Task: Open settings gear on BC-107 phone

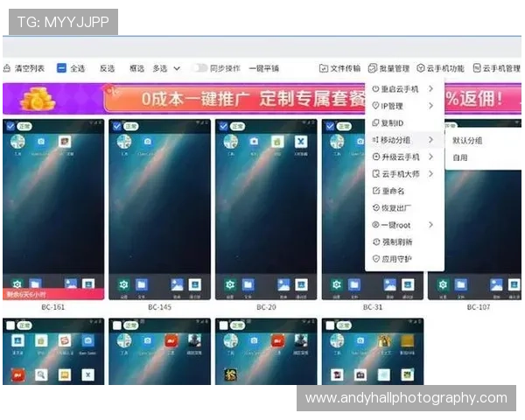Action: coord(443,284)
